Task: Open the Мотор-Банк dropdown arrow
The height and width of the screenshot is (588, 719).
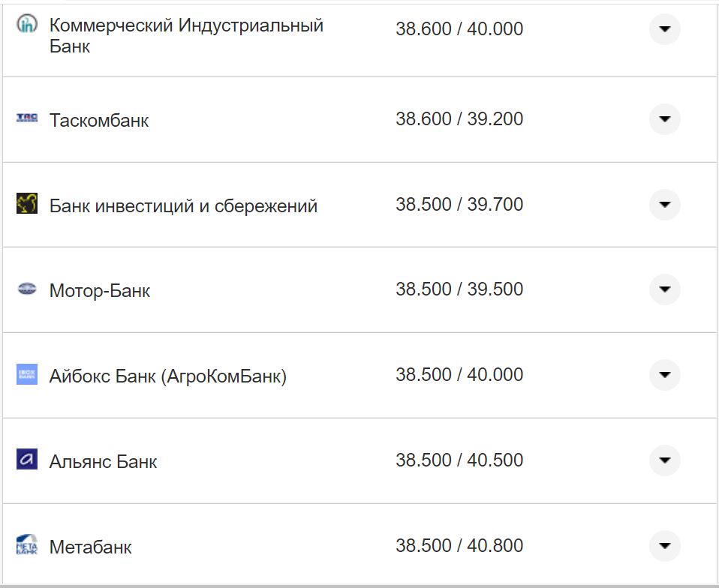Action: tap(664, 289)
